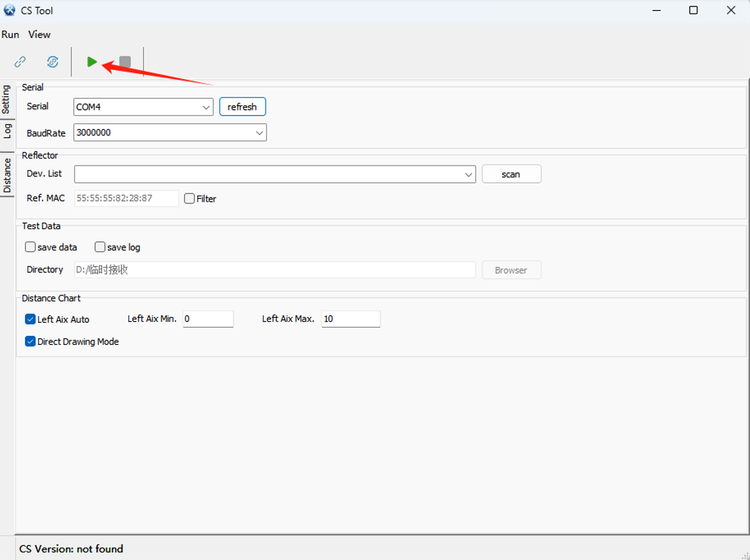Image resolution: width=750 pixels, height=560 pixels.
Task: Disable Direct Drawing Mode checkbox
Action: [x=30, y=342]
